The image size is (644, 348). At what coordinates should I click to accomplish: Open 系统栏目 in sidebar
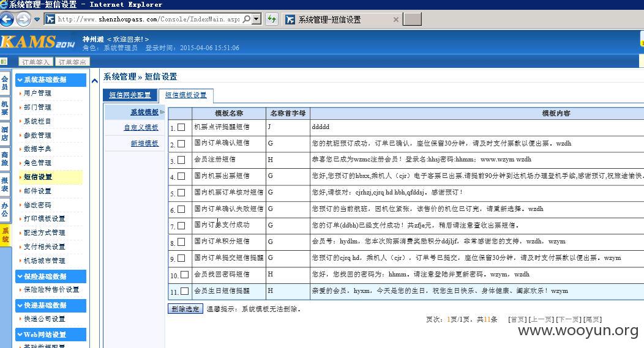coord(37,121)
